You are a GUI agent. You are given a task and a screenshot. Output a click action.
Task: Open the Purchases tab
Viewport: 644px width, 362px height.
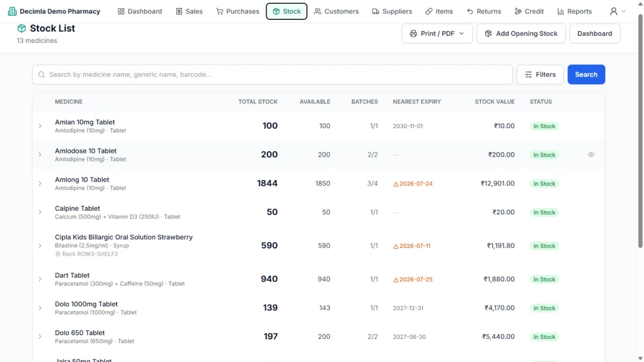237,11
